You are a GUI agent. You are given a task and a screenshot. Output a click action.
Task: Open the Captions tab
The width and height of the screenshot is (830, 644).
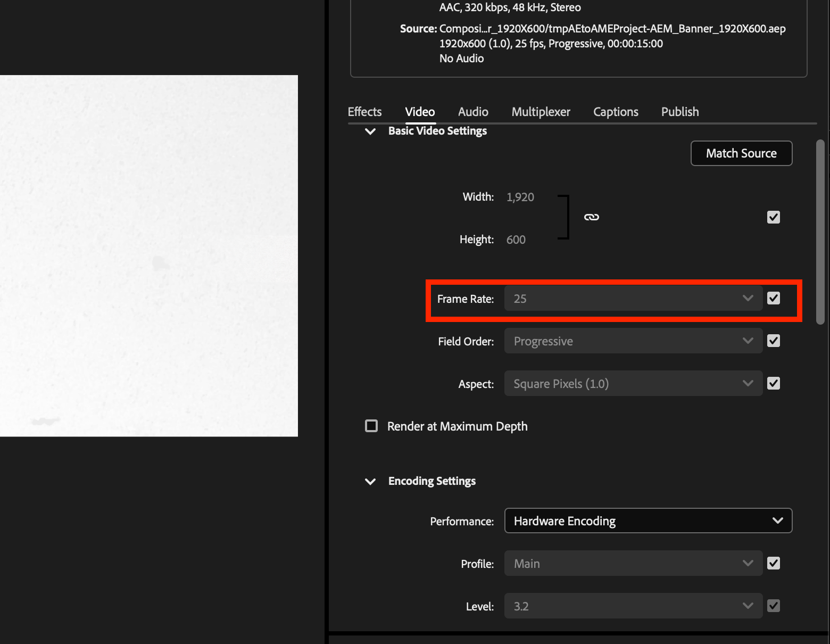coord(616,112)
